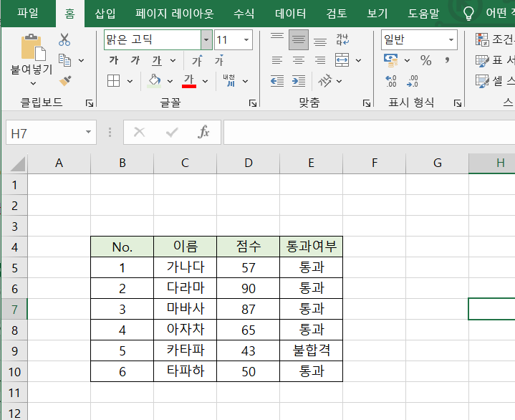The width and height of the screenshot is (515, 420).
Task: Toggle Italic (가) formatting
Action: [x=135, y=60]
